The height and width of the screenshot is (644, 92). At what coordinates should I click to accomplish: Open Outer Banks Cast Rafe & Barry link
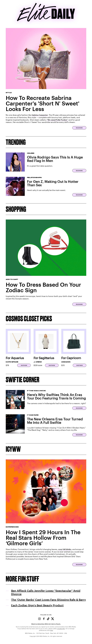click(x=48, y=599)
